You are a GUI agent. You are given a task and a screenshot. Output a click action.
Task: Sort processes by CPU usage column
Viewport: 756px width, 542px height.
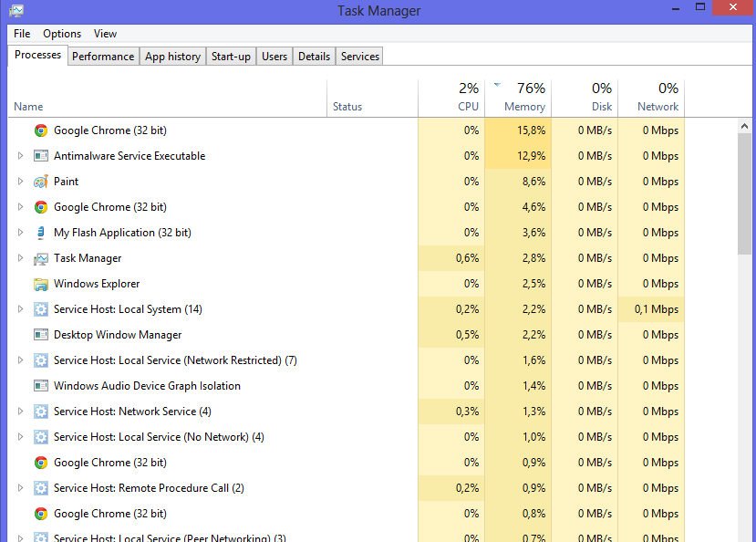coord(451,99)
